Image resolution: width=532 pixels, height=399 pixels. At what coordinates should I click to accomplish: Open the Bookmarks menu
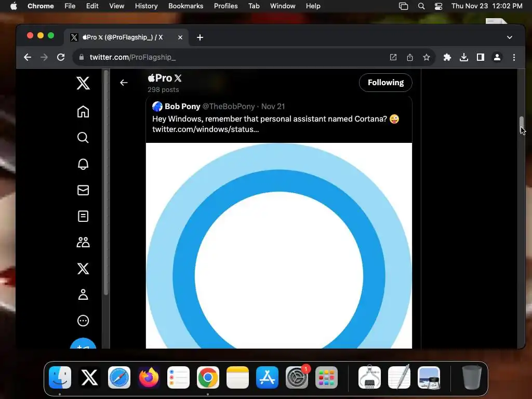coord(185,6)
